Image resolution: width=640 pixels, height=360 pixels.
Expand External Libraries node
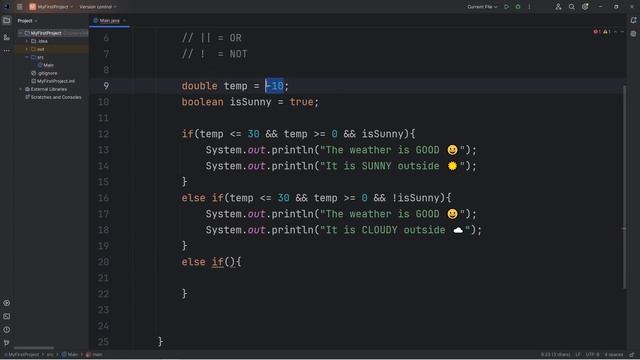pos(20,89)
